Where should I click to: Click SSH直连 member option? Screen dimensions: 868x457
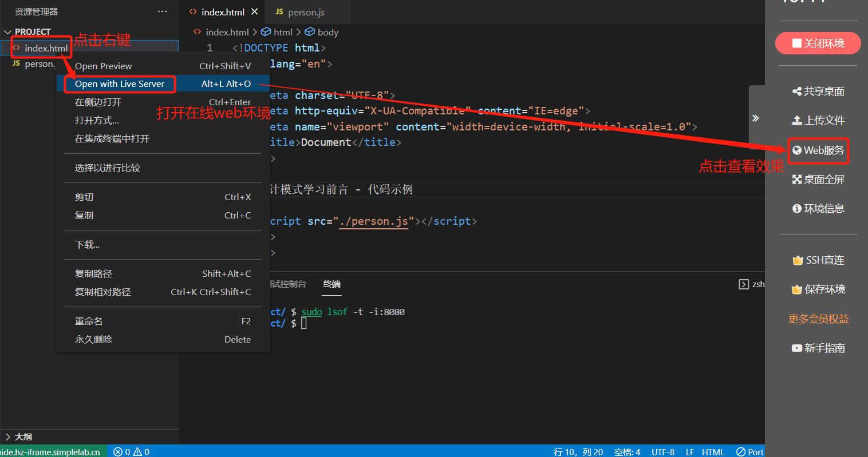(818, 260)
